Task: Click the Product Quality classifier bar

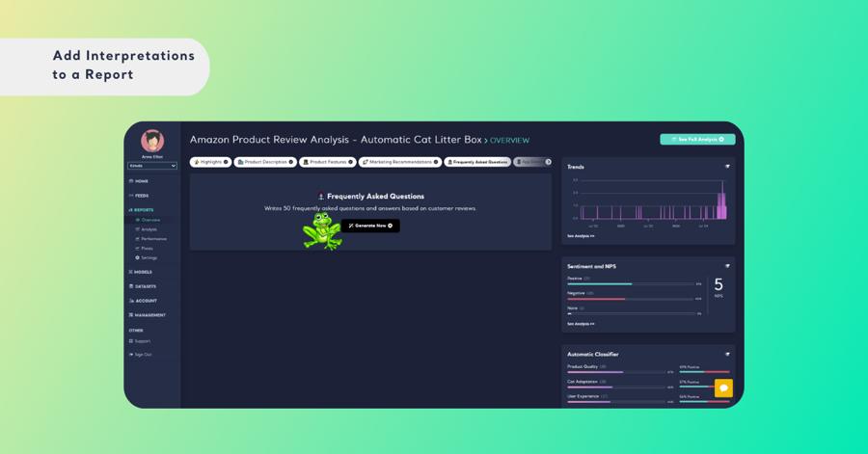Action: point(616,372)
